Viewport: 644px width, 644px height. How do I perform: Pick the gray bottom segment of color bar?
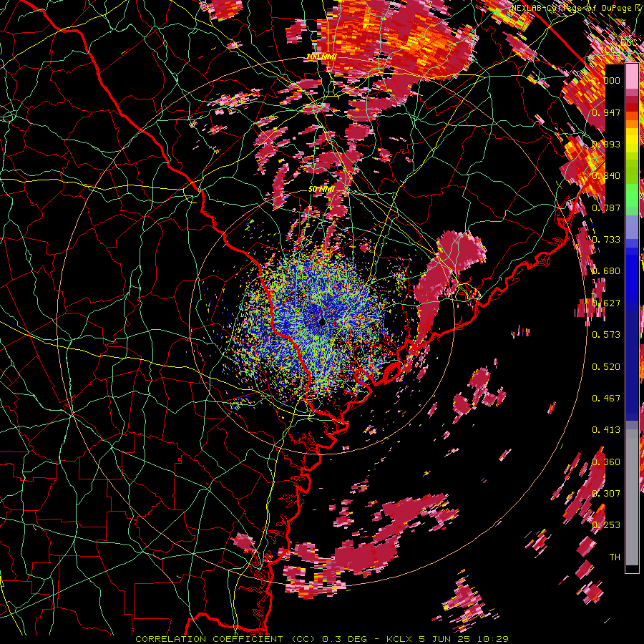click(632, 499)
